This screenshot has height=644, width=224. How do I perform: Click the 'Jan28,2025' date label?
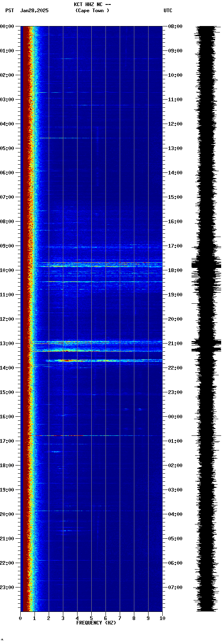pyautogui.click(x=34, y=11)
